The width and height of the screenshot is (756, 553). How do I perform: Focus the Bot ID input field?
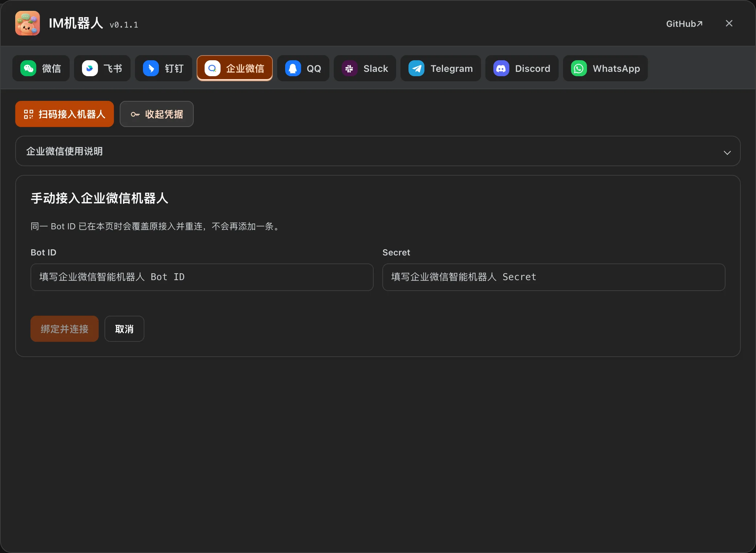click(x=202, y=277)
